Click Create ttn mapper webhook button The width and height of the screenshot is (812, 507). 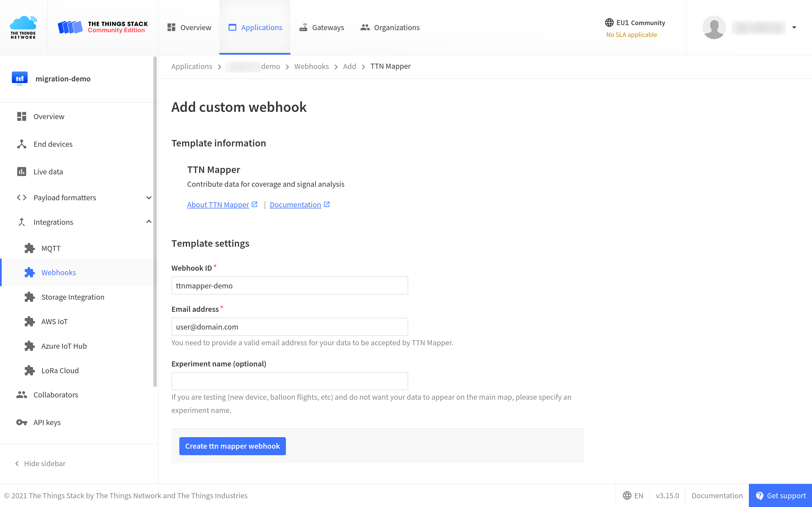coord(232,446)
